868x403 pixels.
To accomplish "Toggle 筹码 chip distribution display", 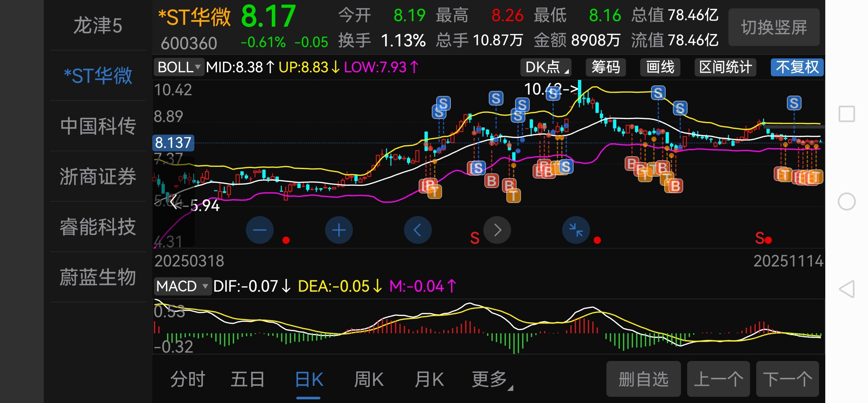I will click(605, 67).
